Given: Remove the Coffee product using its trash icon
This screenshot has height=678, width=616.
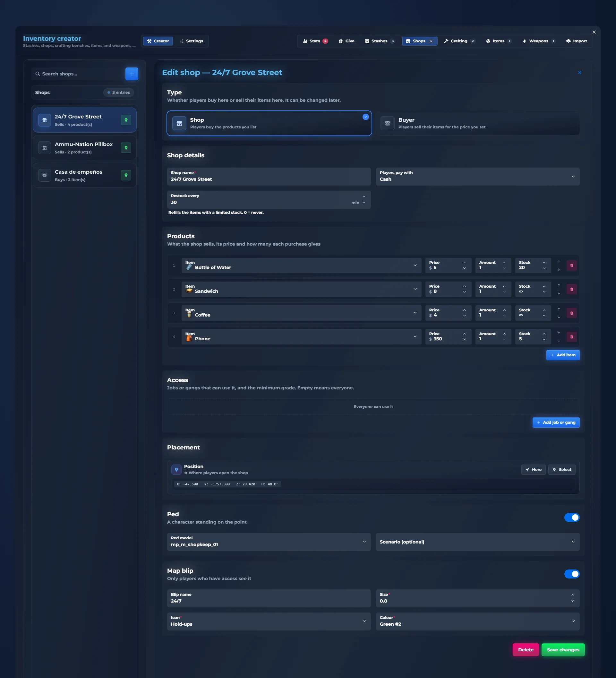Looking at the screenshot, I should click(571, 313).
